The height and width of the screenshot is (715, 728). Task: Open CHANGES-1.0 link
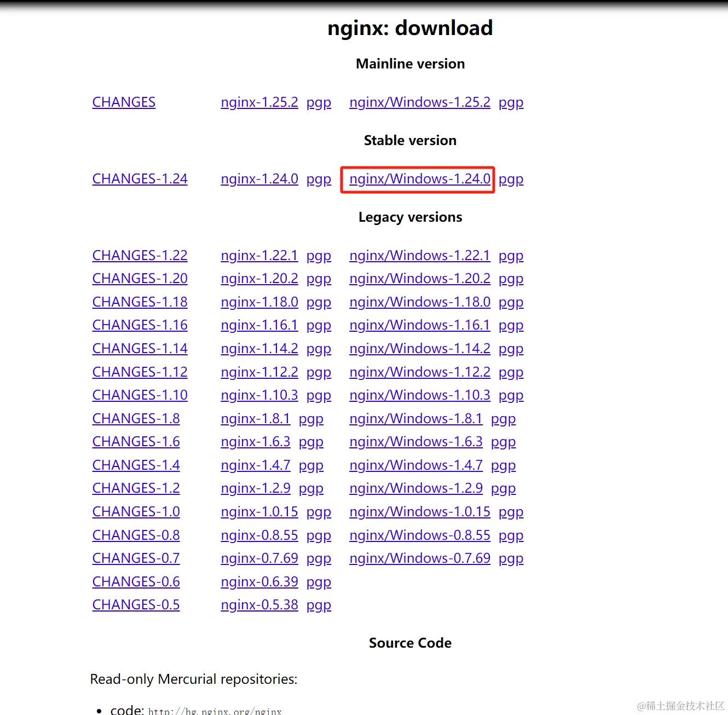136,512
